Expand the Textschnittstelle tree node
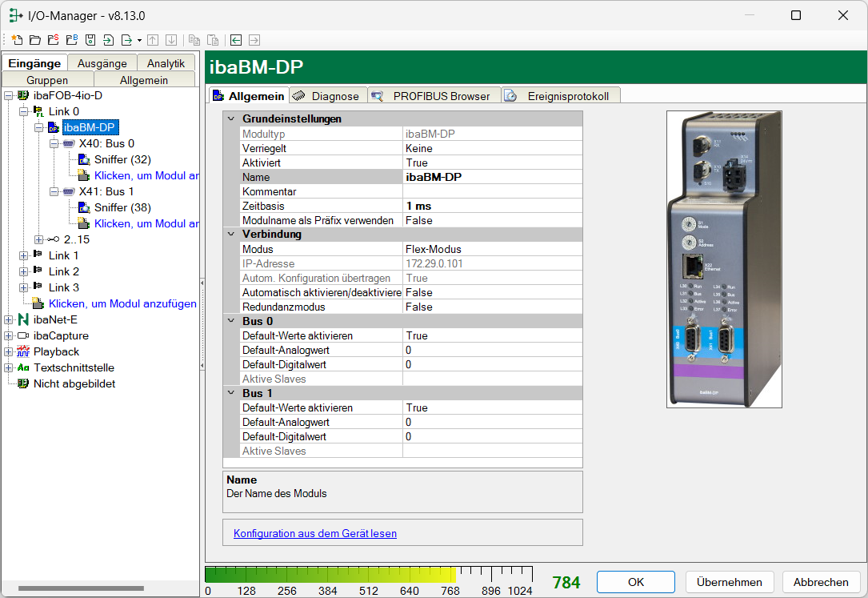Screen dimensions: 868x598 tap(8, 368)
